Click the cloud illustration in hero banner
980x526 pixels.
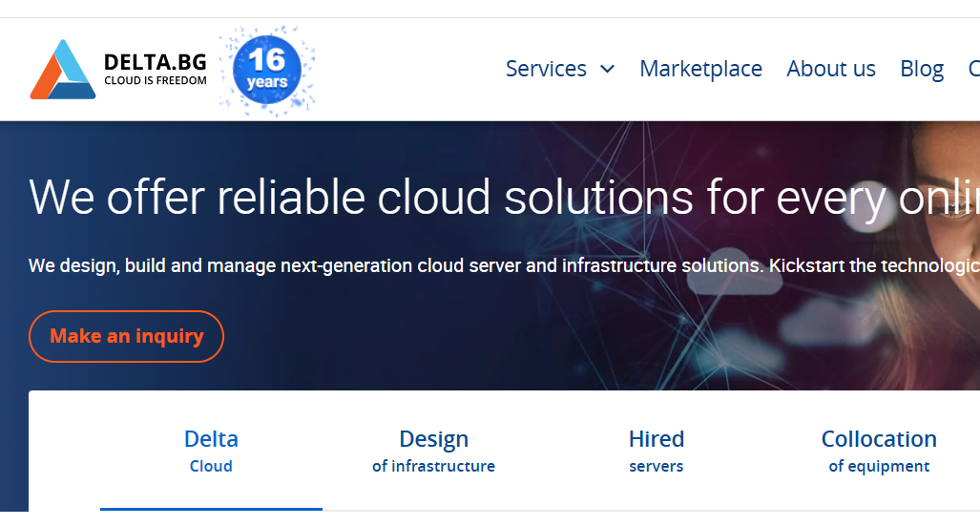[735, 280]
